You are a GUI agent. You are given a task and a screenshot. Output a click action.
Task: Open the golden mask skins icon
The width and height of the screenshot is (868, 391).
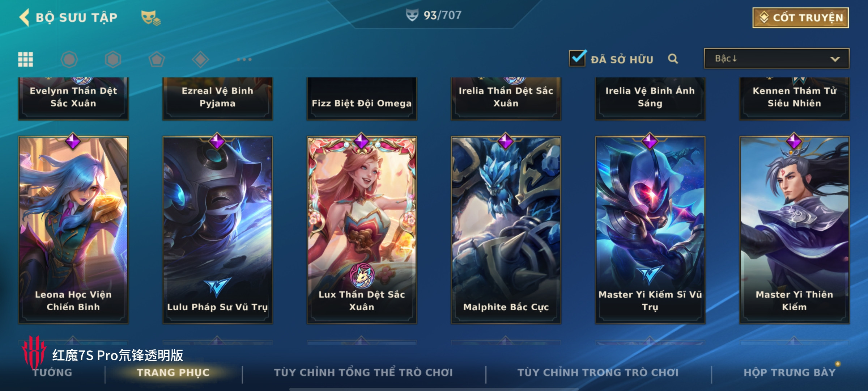pyautogui.click(x=150, y=18)
